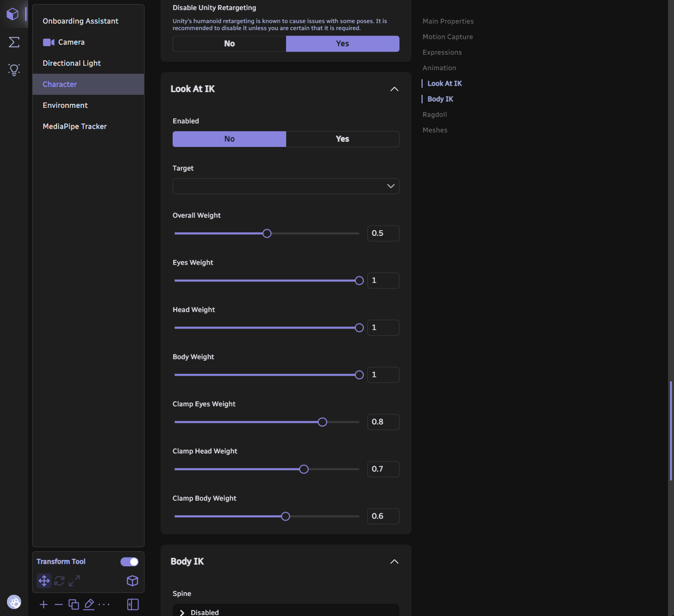
Task: Click the rename pencil icon
Action: [x=89, y=604]
